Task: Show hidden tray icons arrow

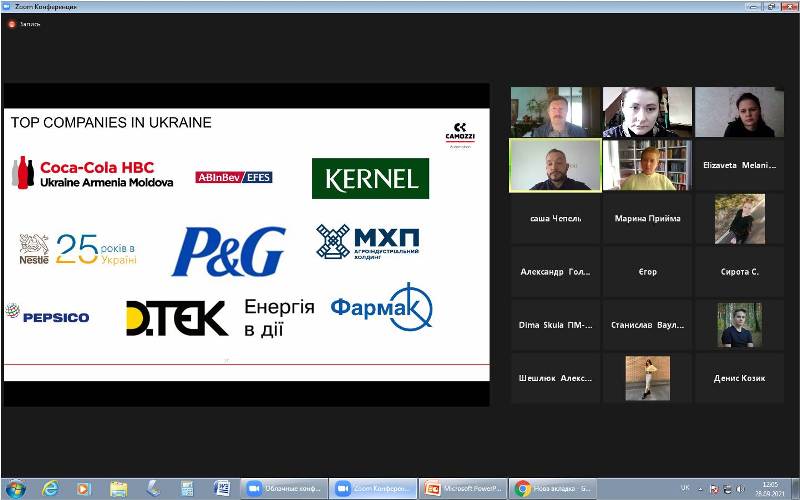Action: tap(700, 489)
